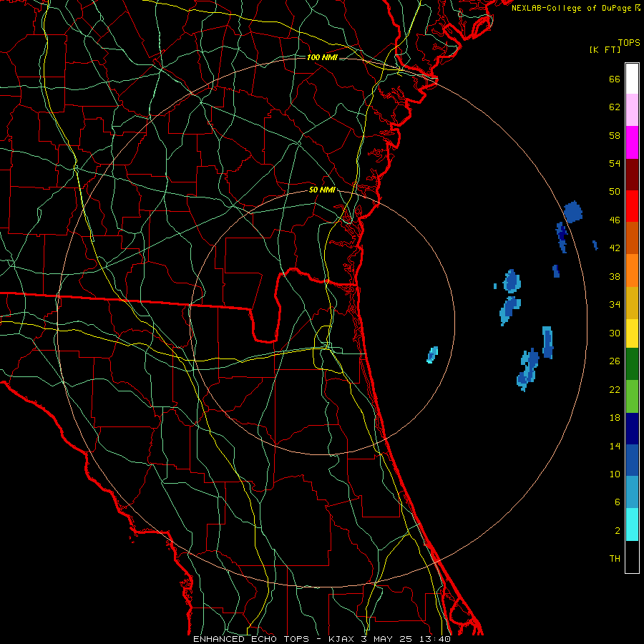
Task: Click the legend value 22
Action: (x=615, y=389)
